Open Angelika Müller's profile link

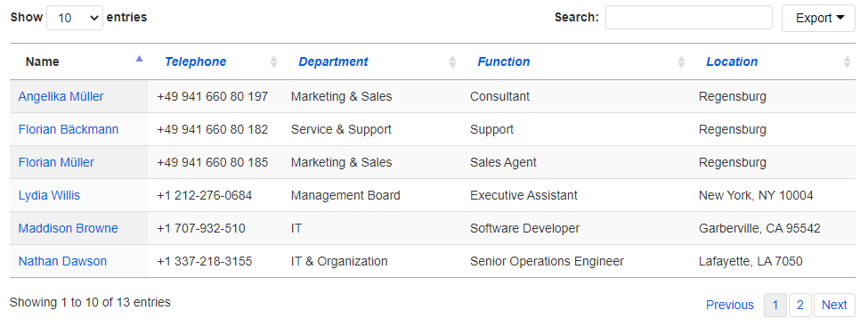pos(61,96)
